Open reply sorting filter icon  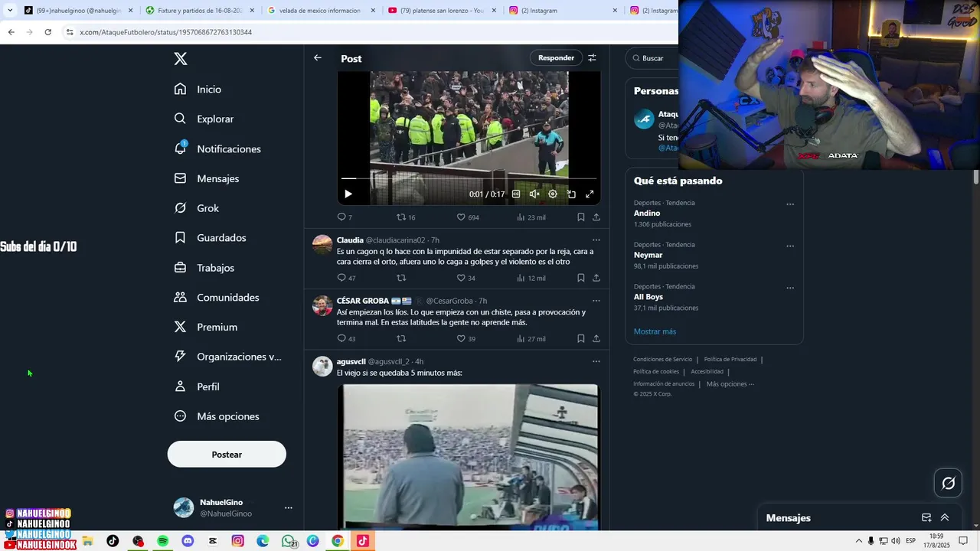(x=592, y=58)
